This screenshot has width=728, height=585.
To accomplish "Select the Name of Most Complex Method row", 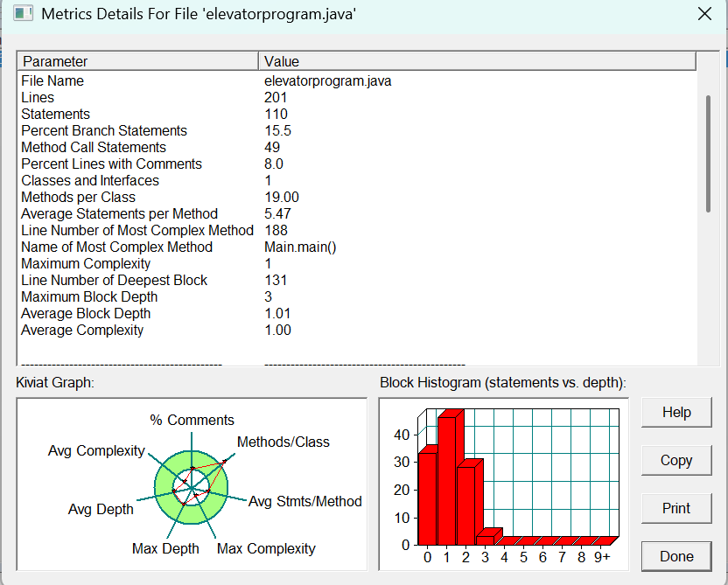I will click(357, 247).
